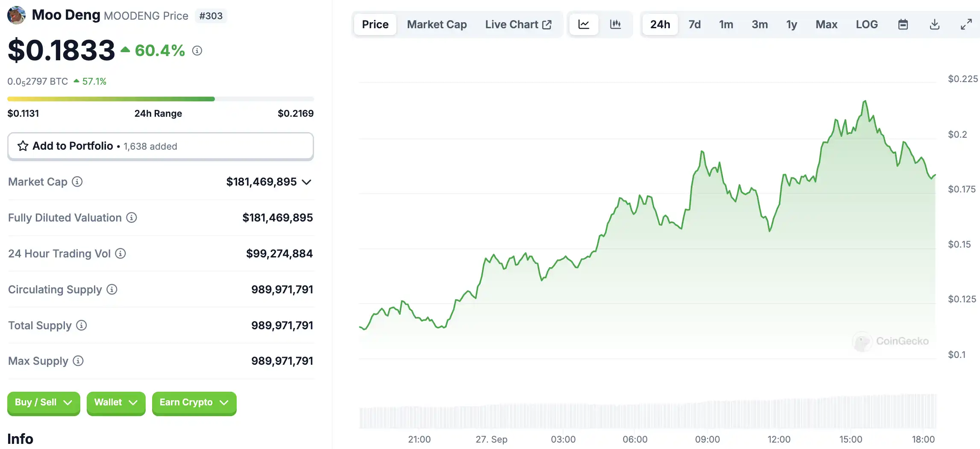Viewport: 980px width, 449px height.
Task: Expand chart to fullscreen
Action: tap(966, 24)
